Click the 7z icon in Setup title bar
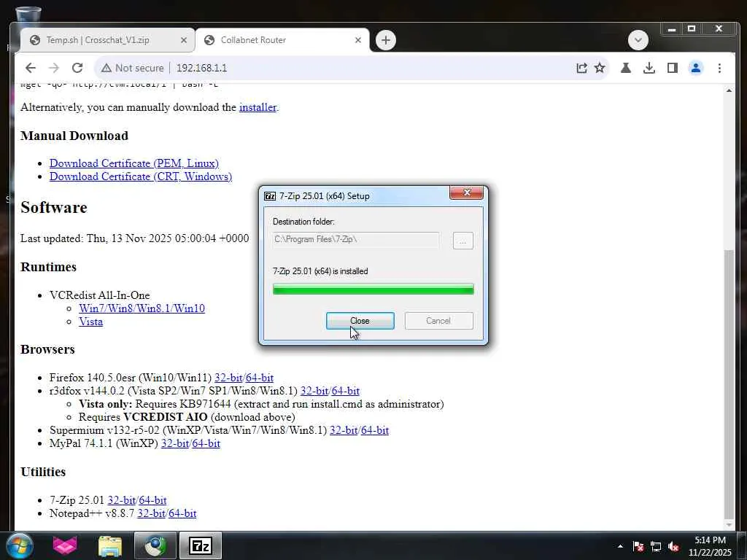Image resolution: width=747 pixels, height=560 pixels. click(x=270, y=196)
